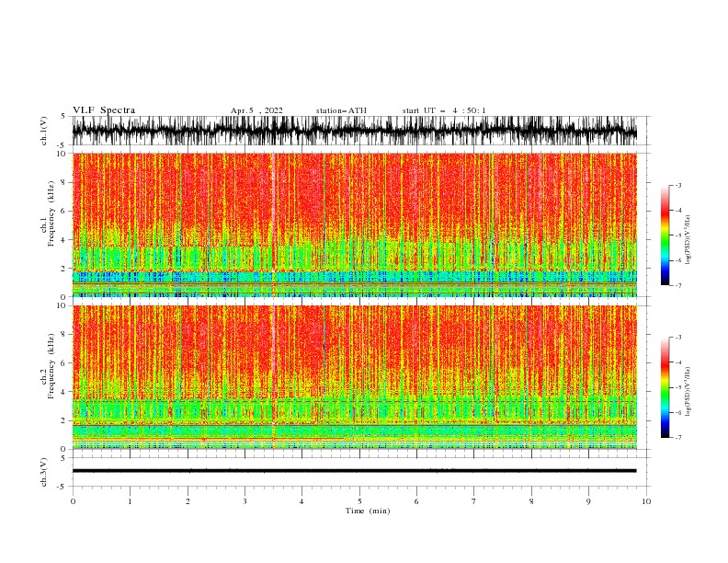Viewport: 728px width, 563px height.
Task: Click time axis tick label 9
Action: click(588, 501)
